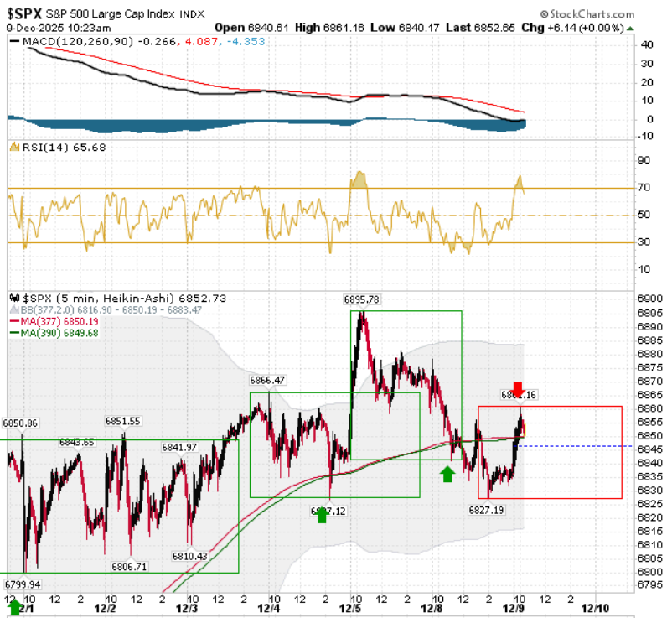Click the 6827.19 low price label
The height and width of the screenshot is (618, 672).
point(486,510)
